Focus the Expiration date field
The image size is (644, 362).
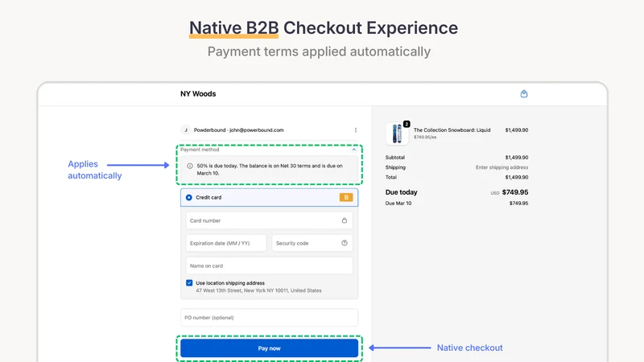click(226, 243)
